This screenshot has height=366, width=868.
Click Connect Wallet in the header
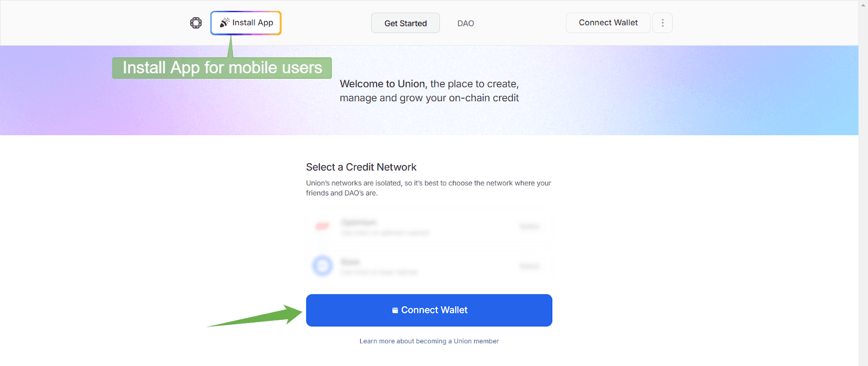coord(608,23)
